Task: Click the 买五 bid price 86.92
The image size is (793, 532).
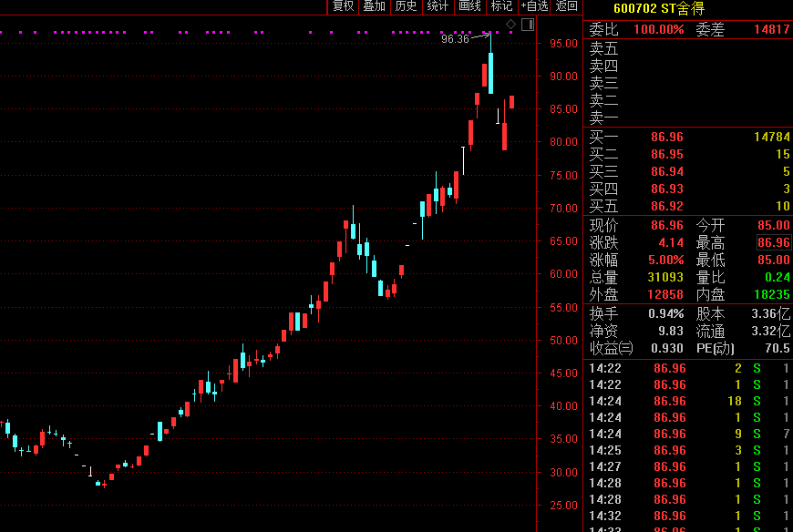Action: pyautogui.click(x=667, y=207)
